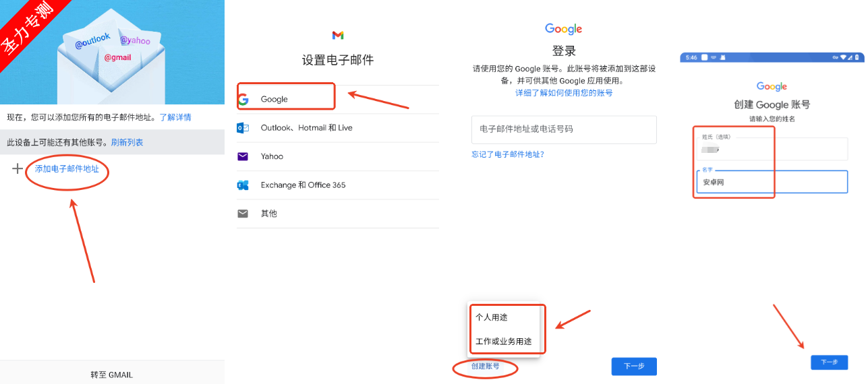Click the 名字 field containing 安卓网
Viewport: 868px width, 384px height.
pyautogui.click(x=772, y=182)
